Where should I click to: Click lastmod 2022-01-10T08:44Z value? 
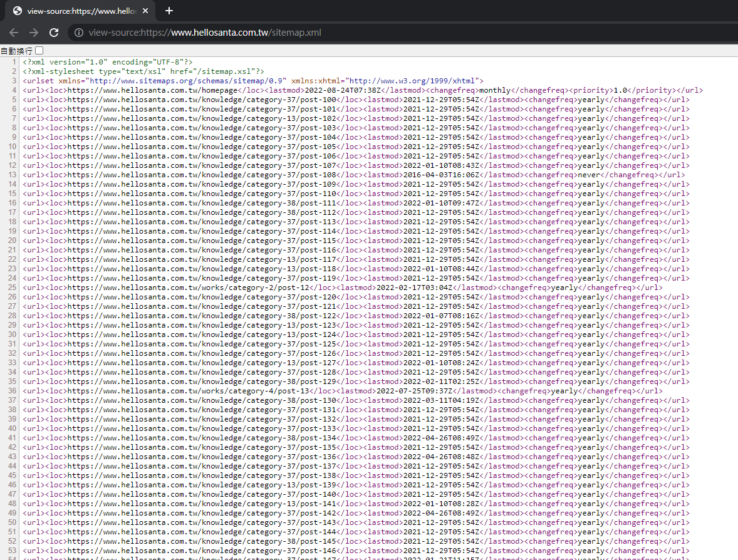pyautogui.click(x=442, y=269)
